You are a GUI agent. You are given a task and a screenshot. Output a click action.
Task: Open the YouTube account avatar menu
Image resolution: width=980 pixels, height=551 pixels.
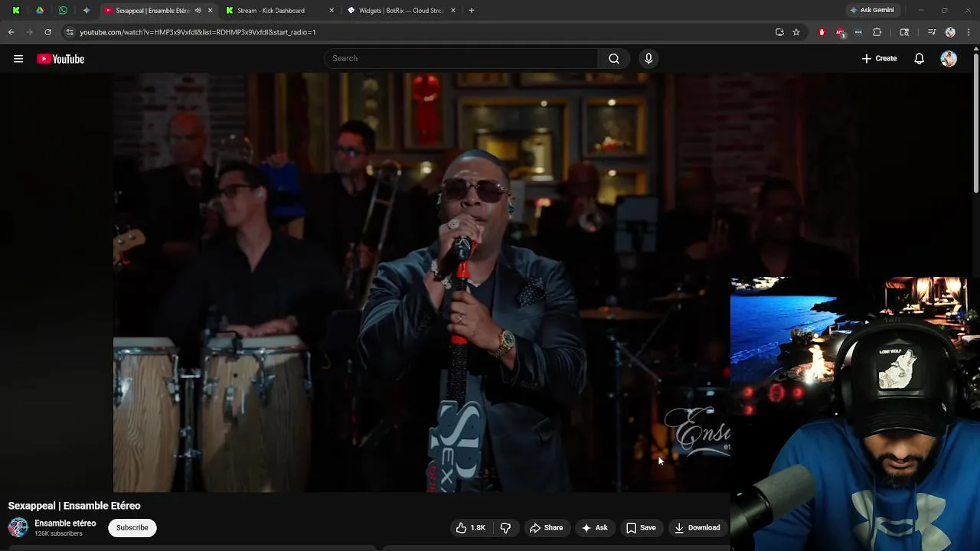(949, 59)
